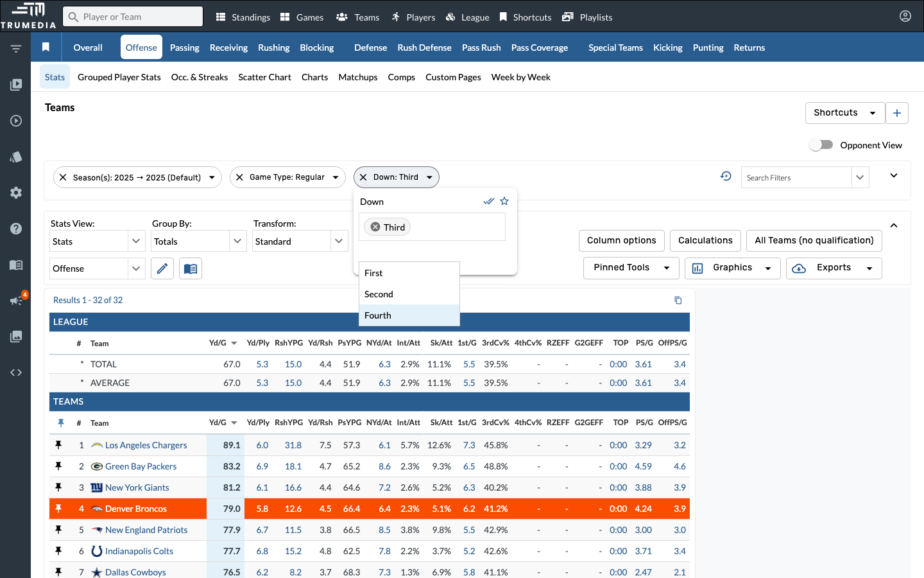Open the stats glossary book icon
The height and width of the screenshot is (578, 924).
coord(191,268)
